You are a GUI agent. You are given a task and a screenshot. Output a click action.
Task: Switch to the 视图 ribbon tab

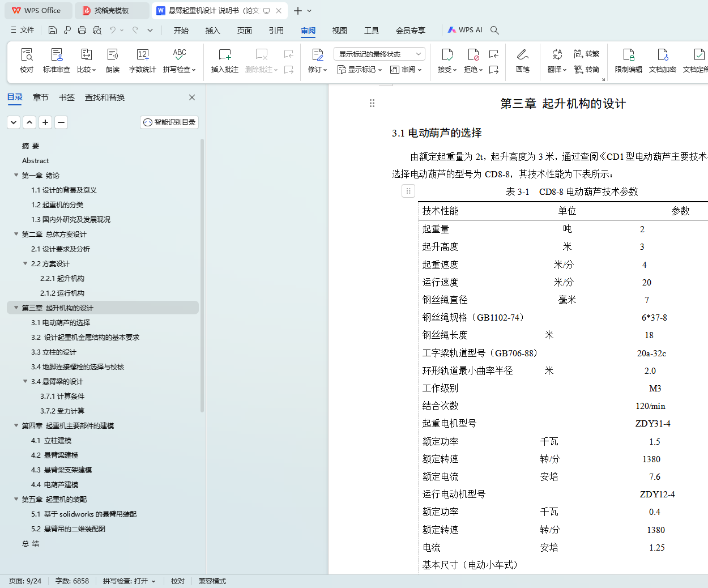[x=340, y=31]
